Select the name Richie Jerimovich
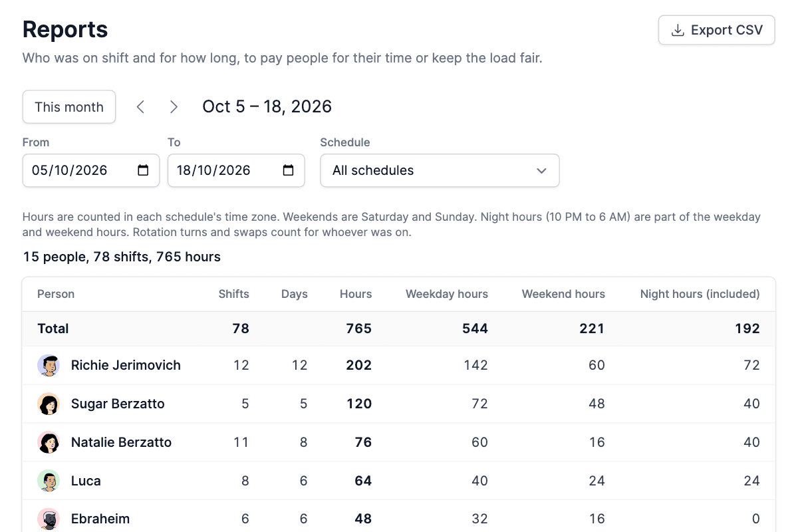Screen dimensions: 798x532 coord(126,365)
